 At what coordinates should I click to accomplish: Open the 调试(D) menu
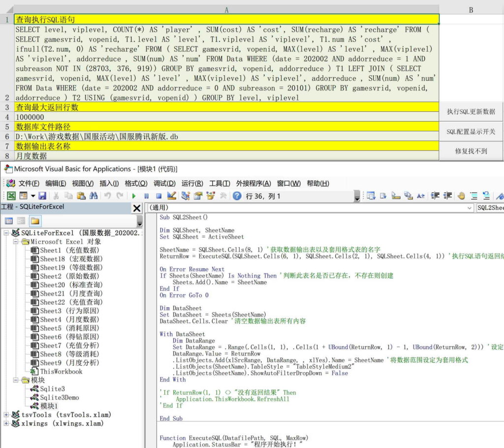coord(164,183)
